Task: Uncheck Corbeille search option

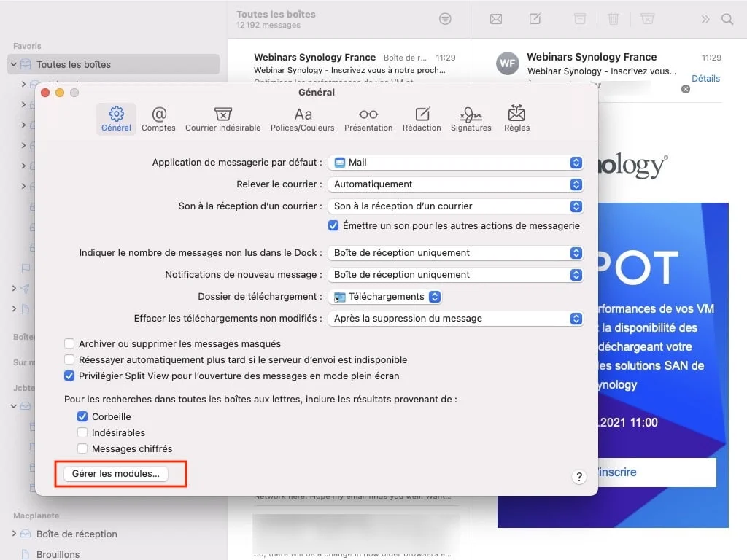Action: coord(82,416)
